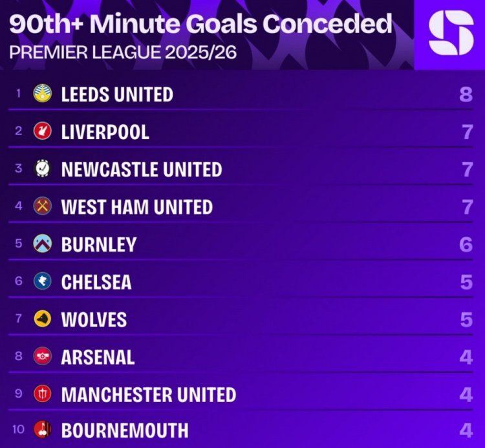
Task: Click the Manchester United club crest
Action: (x=43, y=394)
